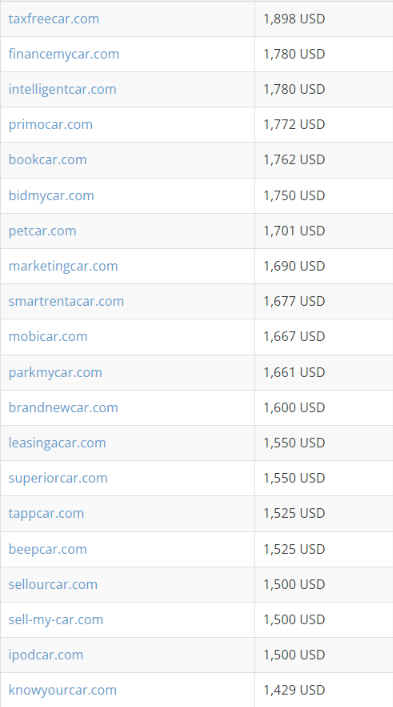Viewport: 393px width, 707px height.
Task: Open the bookcar.com domain link
Action: (x=48, y=160)
